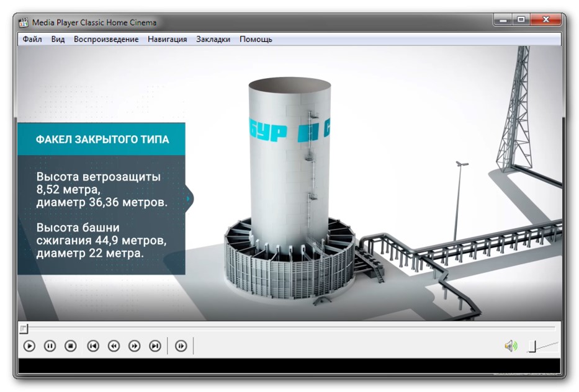The image size is (579, 392).
Task: Minimize the Media Player Classic window
Action: (x=503, y=20)
